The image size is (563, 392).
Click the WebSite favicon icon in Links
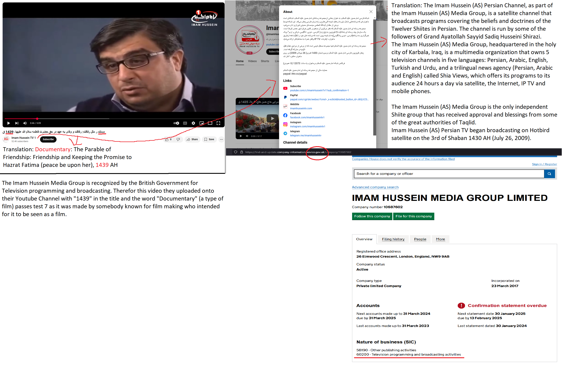click(x=285, y=106)
